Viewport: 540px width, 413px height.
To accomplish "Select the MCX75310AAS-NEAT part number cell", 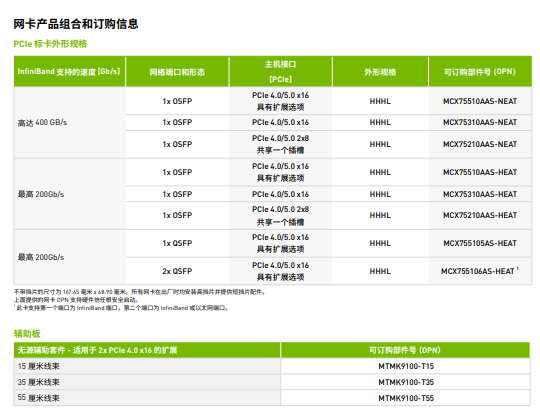I will pyautogui.click(x=480, y=122).
